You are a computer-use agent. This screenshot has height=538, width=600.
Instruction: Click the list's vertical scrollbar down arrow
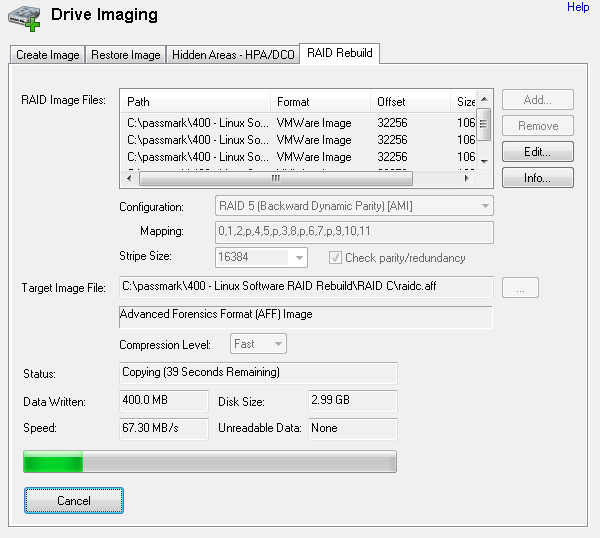tap(484, 161)
